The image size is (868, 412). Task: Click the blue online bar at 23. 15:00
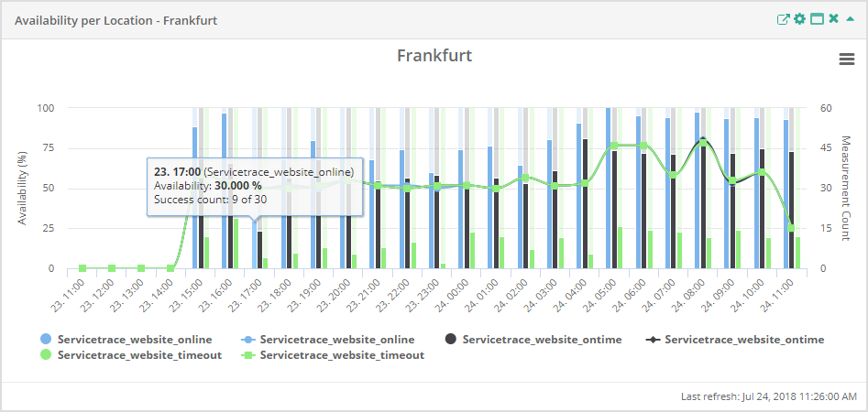click(195, 198)
